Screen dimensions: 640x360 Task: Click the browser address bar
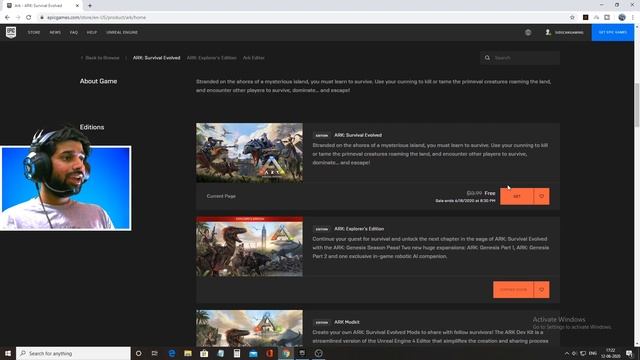click(302, 18)
